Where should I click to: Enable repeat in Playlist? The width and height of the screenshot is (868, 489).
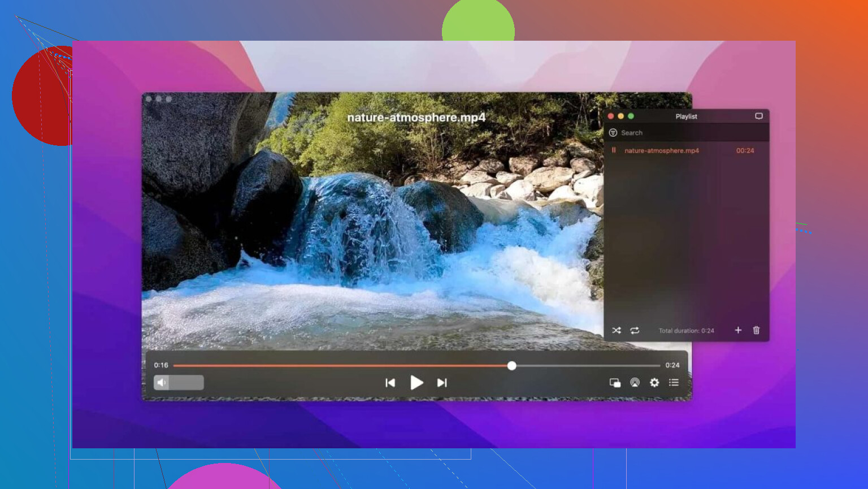point(635,330)
